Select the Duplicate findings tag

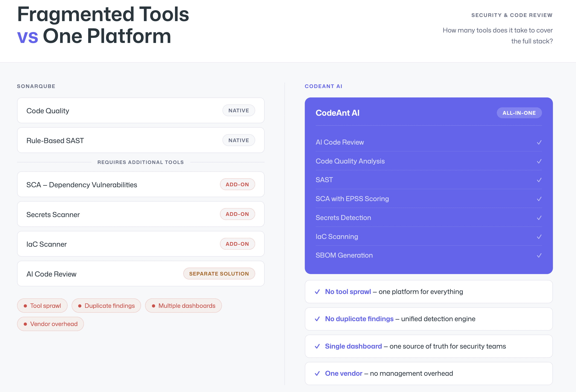[106, 306]
